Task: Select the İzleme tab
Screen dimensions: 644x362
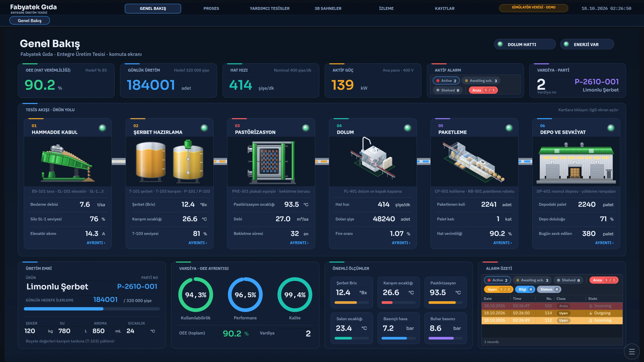Action: point(386,8)
